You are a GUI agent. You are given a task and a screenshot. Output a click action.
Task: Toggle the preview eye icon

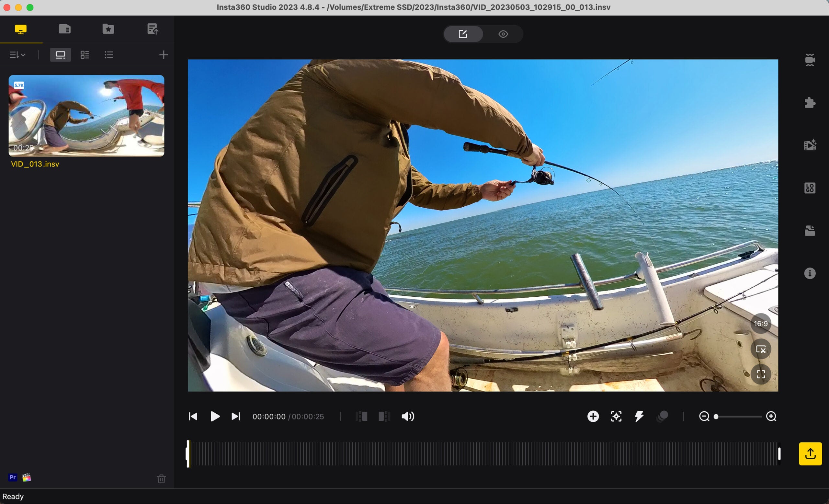503,34
